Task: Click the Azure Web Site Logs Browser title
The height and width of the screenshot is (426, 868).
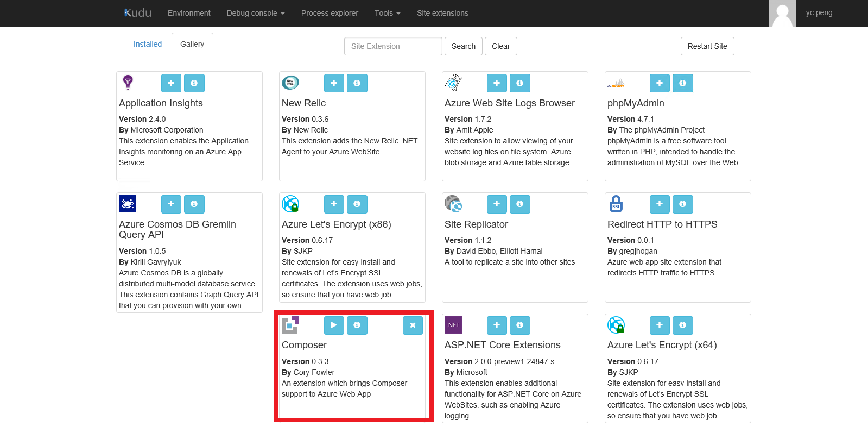Action: click(x=510, y=103)
